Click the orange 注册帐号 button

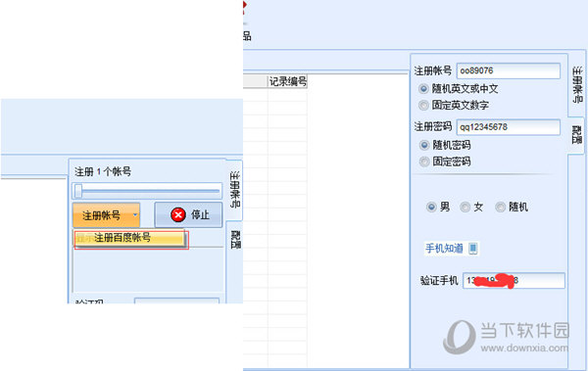coord(106,215)
